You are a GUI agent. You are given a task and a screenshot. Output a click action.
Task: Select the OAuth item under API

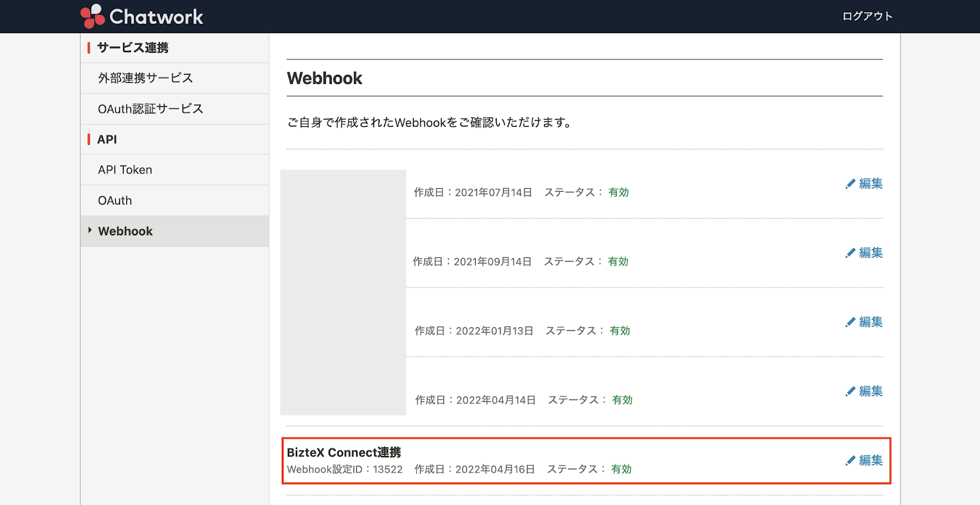coord(175,200)
